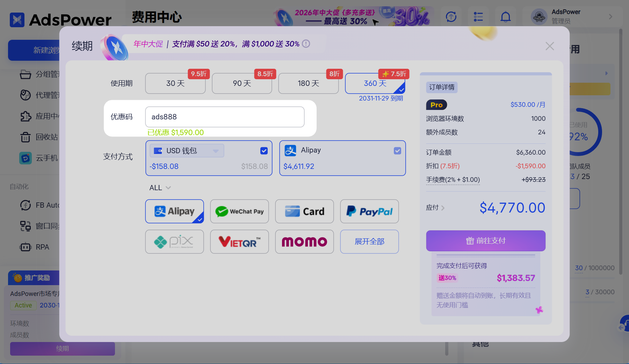Select the Alipay method tile
Screen dimensions: 629x364
[x=174, y=211]
